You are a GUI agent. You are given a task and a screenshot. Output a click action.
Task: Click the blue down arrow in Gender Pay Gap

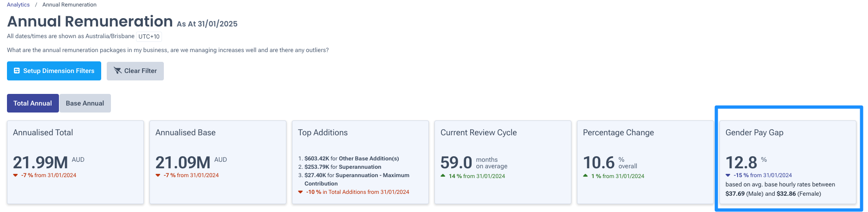pos(728,175)
